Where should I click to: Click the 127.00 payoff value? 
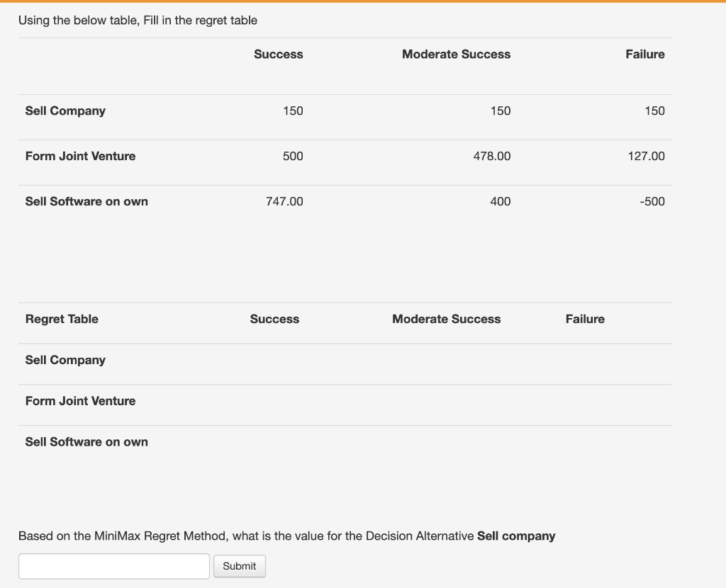click(646, 156)
